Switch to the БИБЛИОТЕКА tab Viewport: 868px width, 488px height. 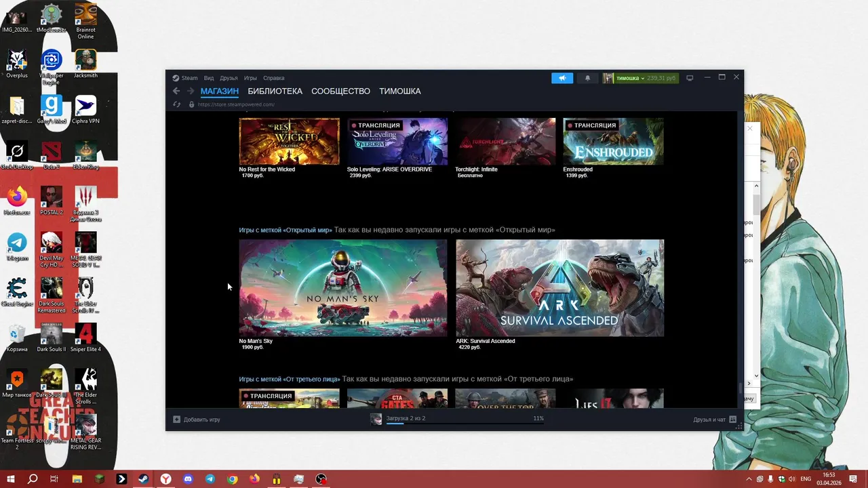tap(275, 91)
